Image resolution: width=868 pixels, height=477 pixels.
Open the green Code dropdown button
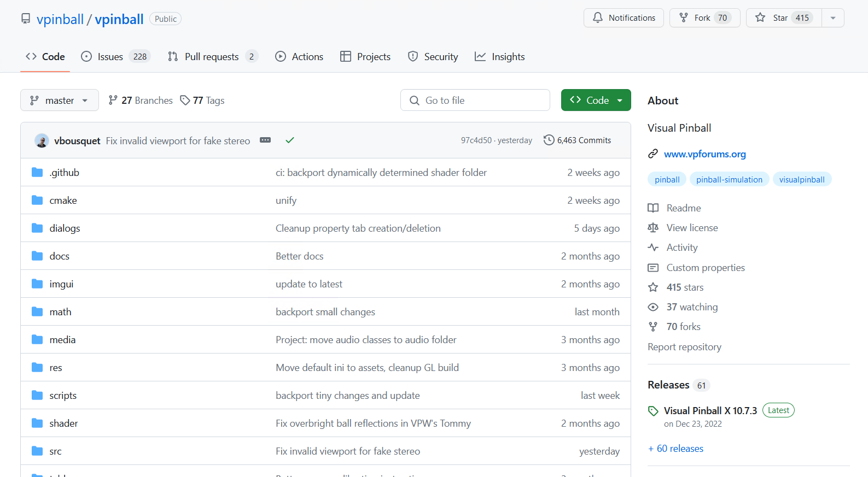pyautogui.click(x=596, y=100)
